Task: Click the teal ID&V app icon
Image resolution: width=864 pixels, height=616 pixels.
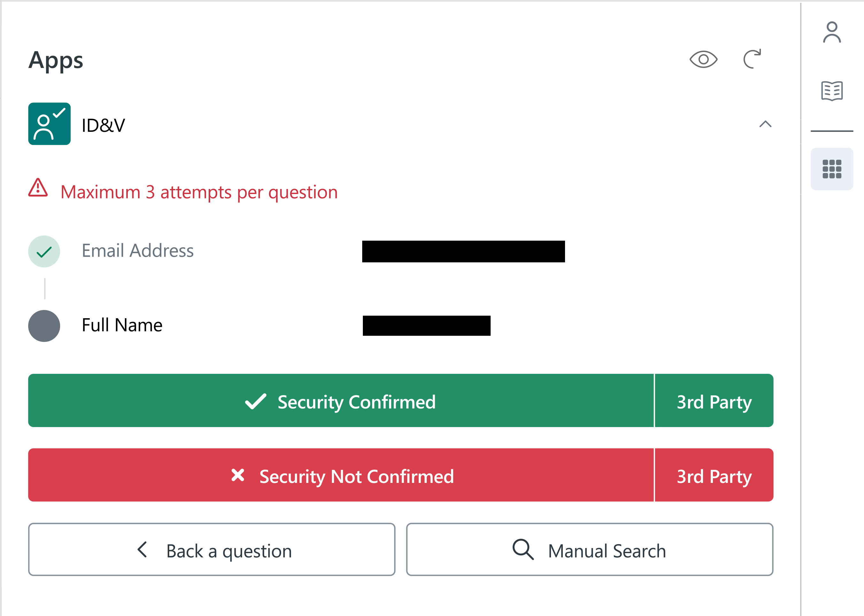Action: coord(50,124)
